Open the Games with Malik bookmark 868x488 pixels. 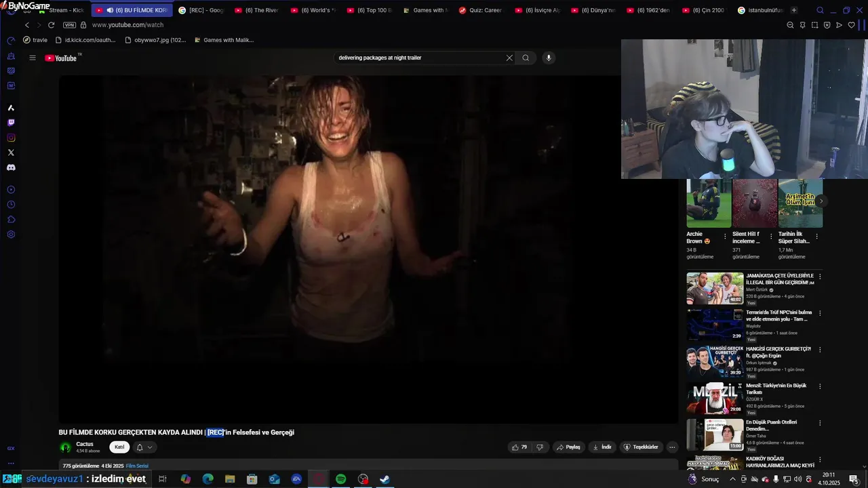(224, 40)
